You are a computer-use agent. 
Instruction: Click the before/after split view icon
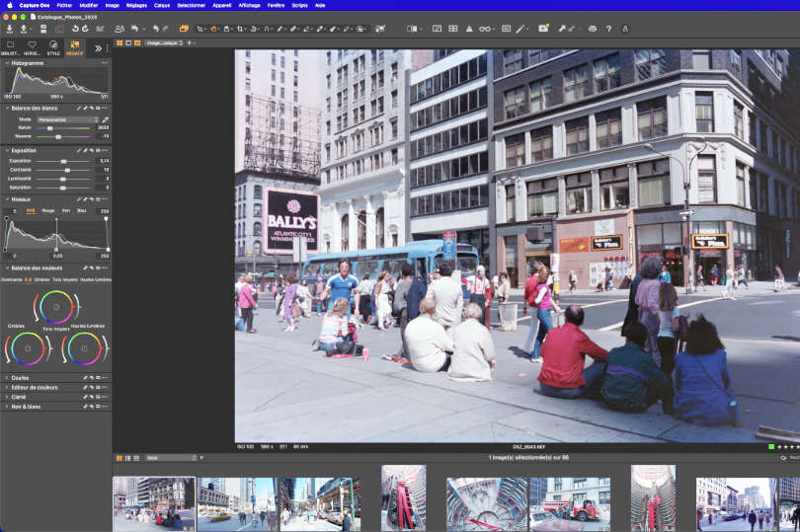pyautogui.click(x=412, y=29)
